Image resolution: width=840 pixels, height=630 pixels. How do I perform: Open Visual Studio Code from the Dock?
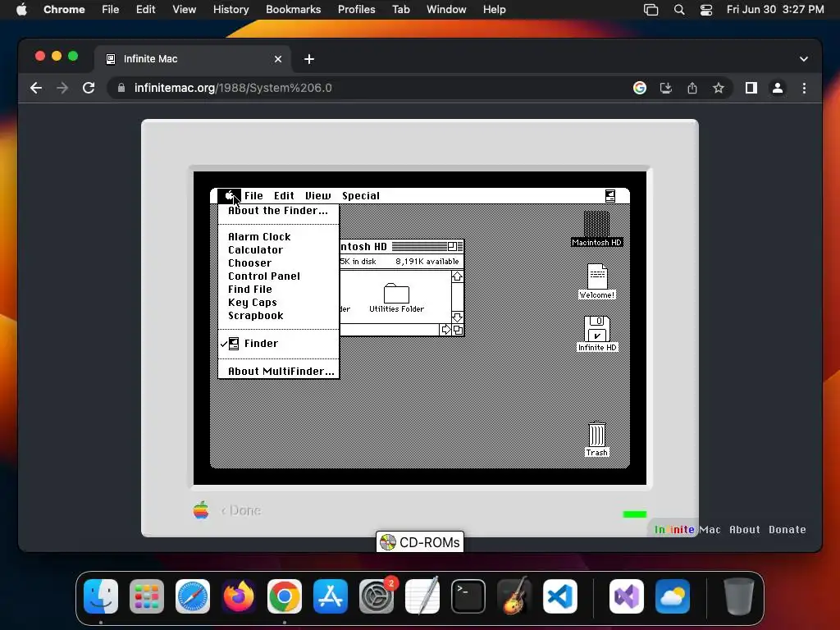coord(559,596)
